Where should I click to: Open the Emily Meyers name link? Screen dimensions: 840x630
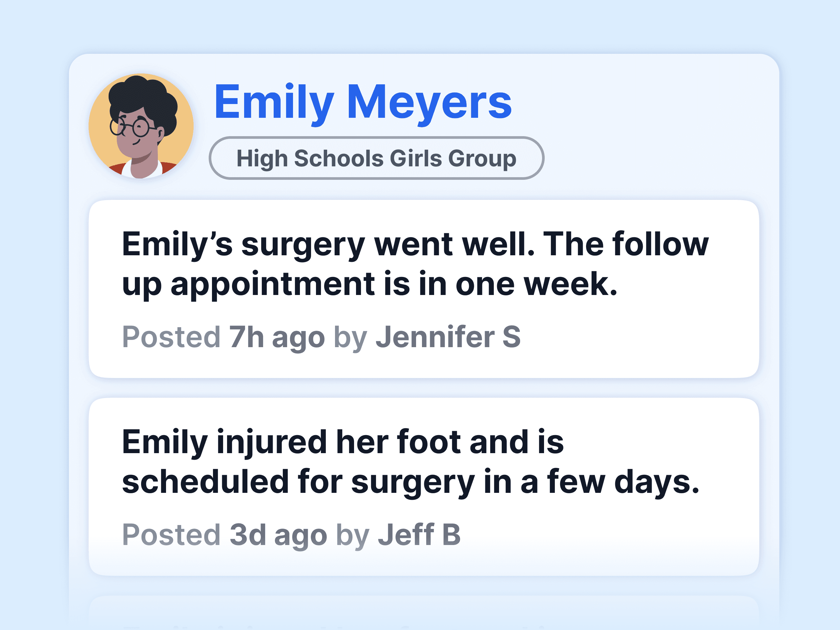(x=363, y=102)
